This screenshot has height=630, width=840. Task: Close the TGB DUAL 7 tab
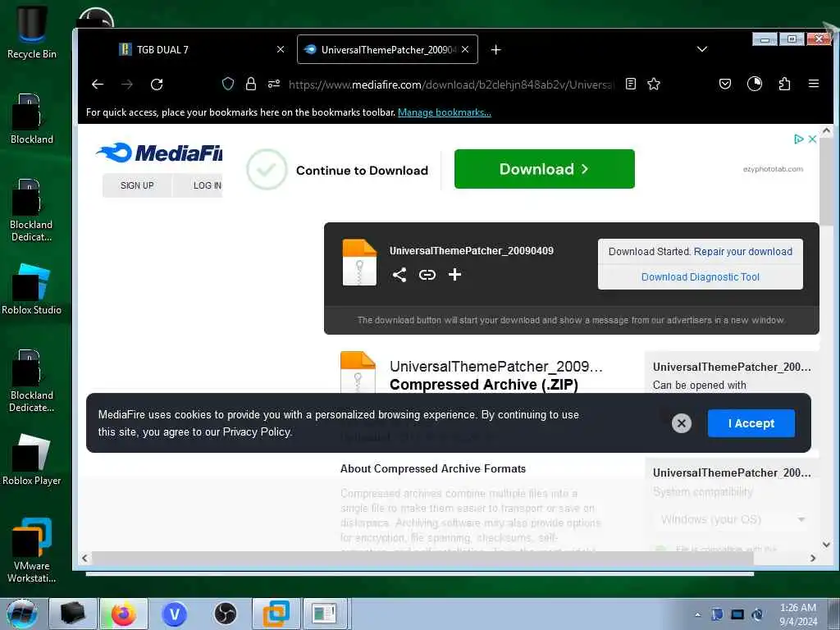(x=281, y=49)
